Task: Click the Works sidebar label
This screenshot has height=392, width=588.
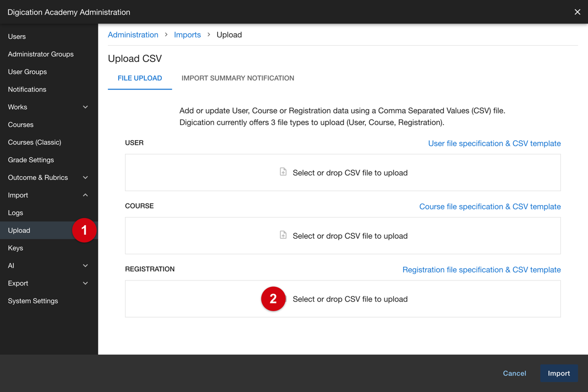Action: pos(18,107)
